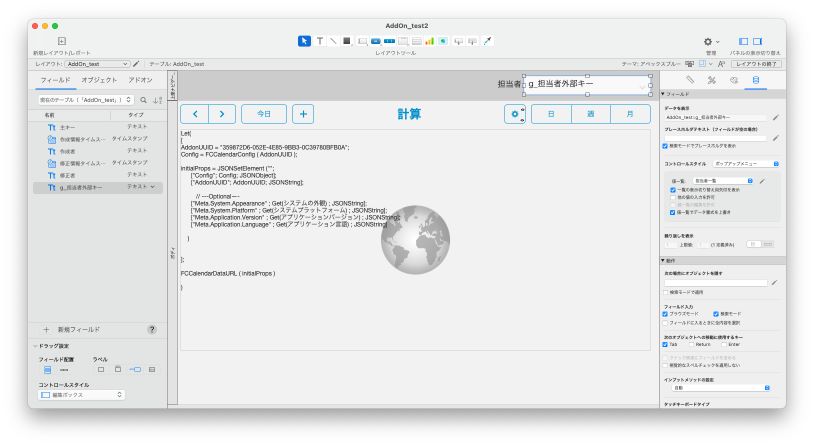Select the Tab Control tool
This screenshot has height=446, width=814.
[x=403, y=41]
